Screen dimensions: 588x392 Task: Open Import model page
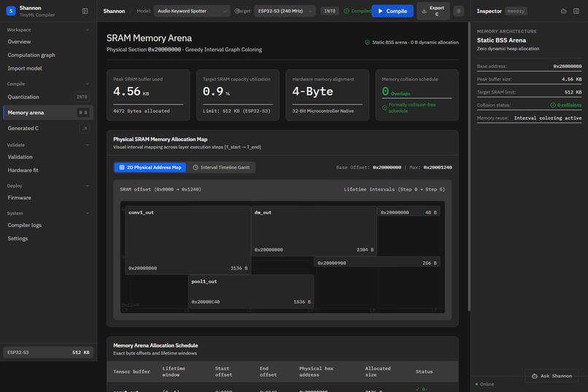point(48,69)
